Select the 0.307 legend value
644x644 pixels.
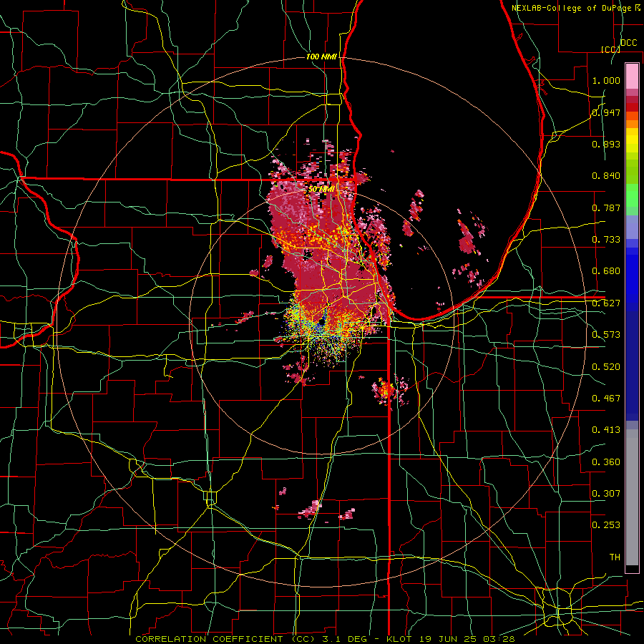click(x=606, y=494)
